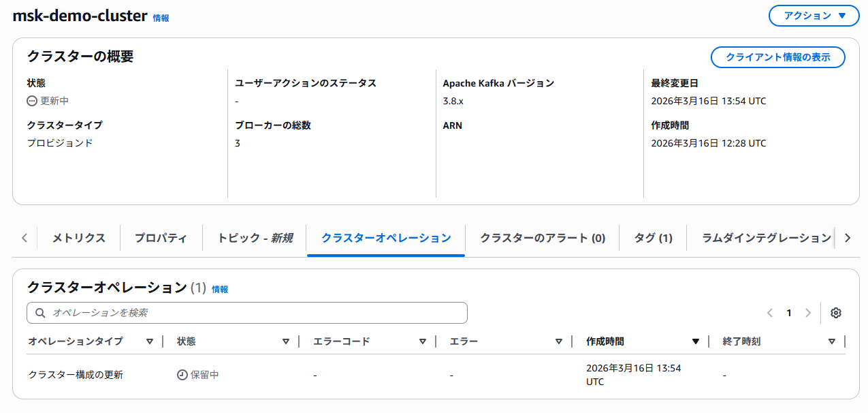Click the pending clock status icon
Viewport: 868px width, 413px height.
182,375
